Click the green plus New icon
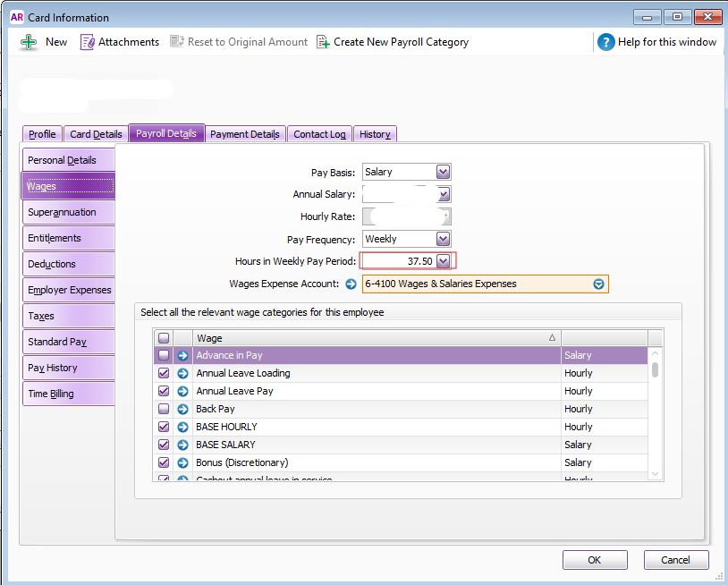This screenshot has width=728, height=585. click(x=30, y=42)
